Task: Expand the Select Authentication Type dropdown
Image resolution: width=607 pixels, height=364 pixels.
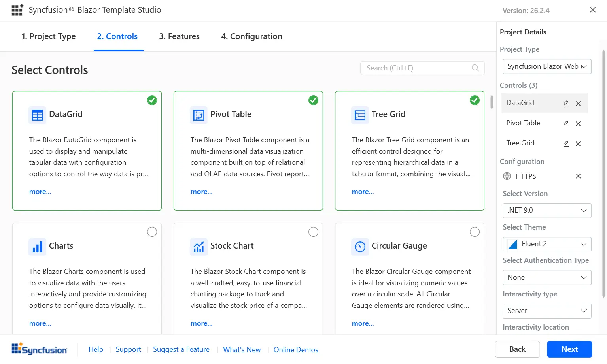Action: (x=546, y=277)
